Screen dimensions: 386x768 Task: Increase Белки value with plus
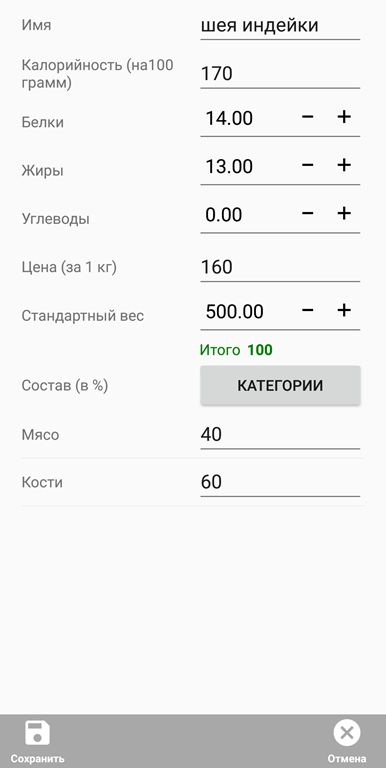pos(344,117)
